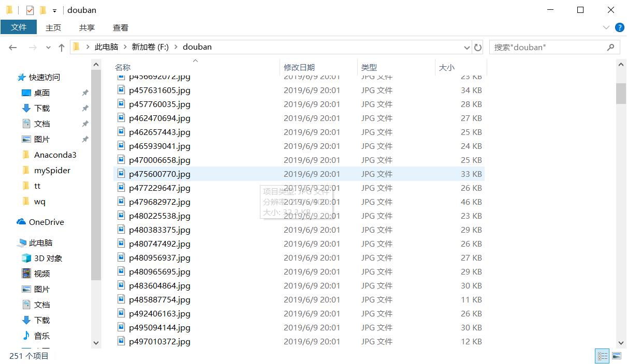Click the address bar dropdown arrow
The height and width of the screenshot is (364, 627).
(468, 47)
